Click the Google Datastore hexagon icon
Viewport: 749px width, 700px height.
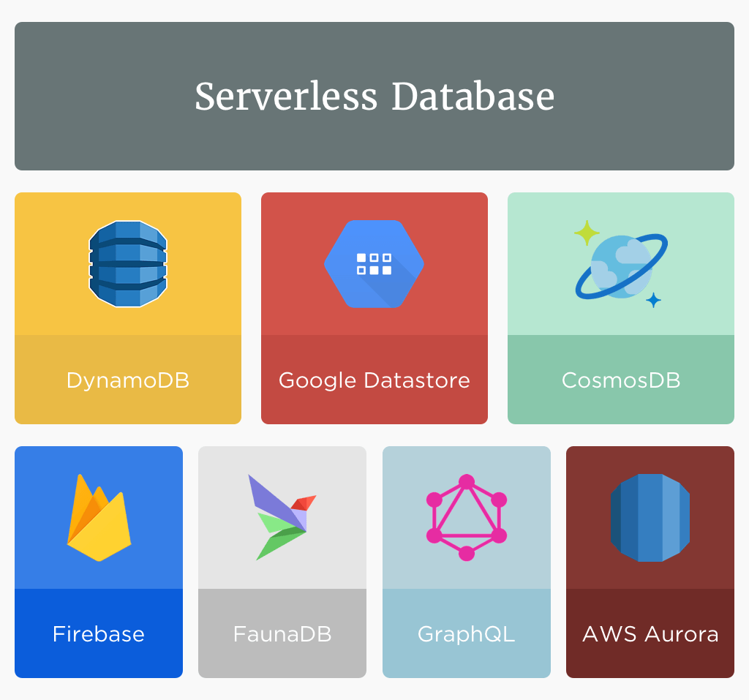click(374, 264)
